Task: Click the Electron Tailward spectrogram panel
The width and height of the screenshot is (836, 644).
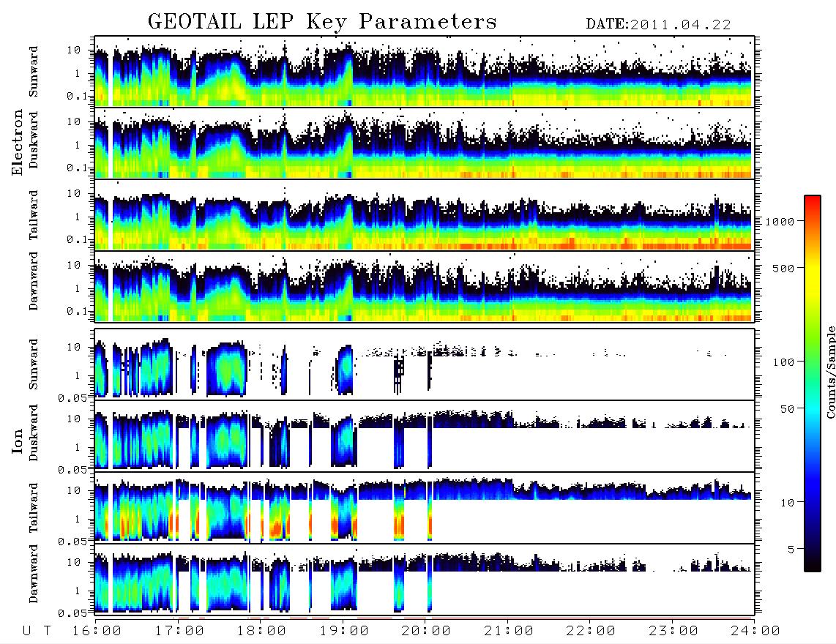Action: [x=425, y=215]
